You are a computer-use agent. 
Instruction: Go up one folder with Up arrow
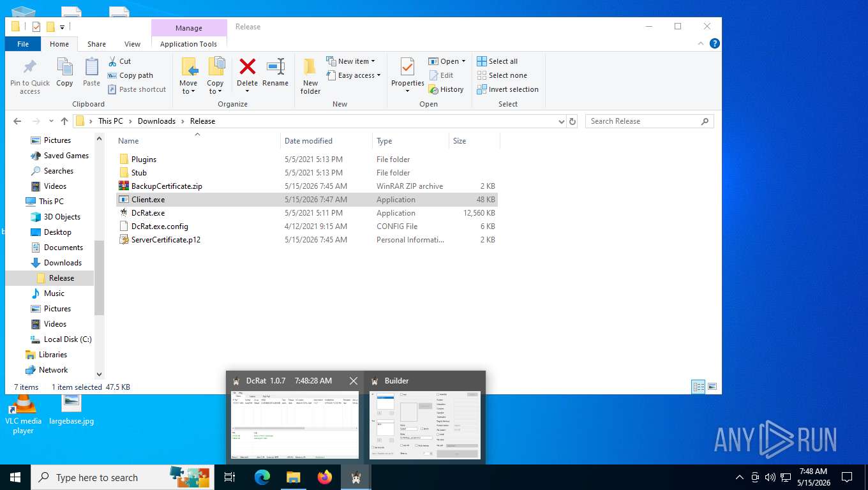coord(64,121)
